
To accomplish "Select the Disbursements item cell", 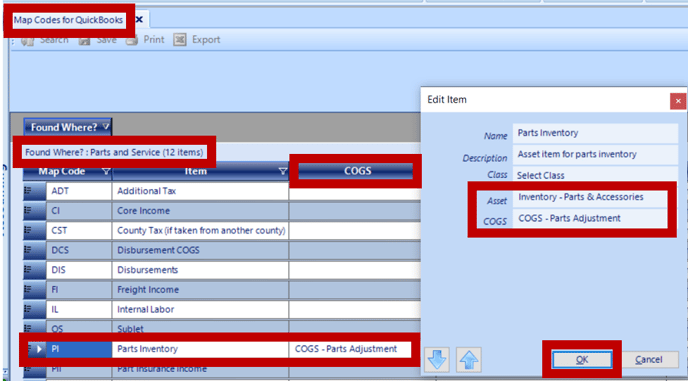I will tap(201, 270).
